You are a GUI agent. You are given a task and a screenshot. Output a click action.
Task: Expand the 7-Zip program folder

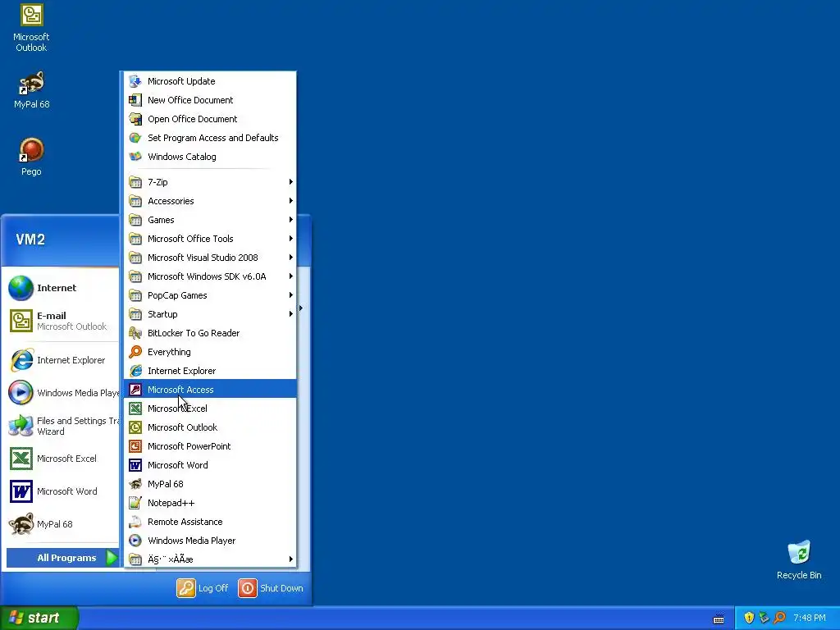coord(210,182)
